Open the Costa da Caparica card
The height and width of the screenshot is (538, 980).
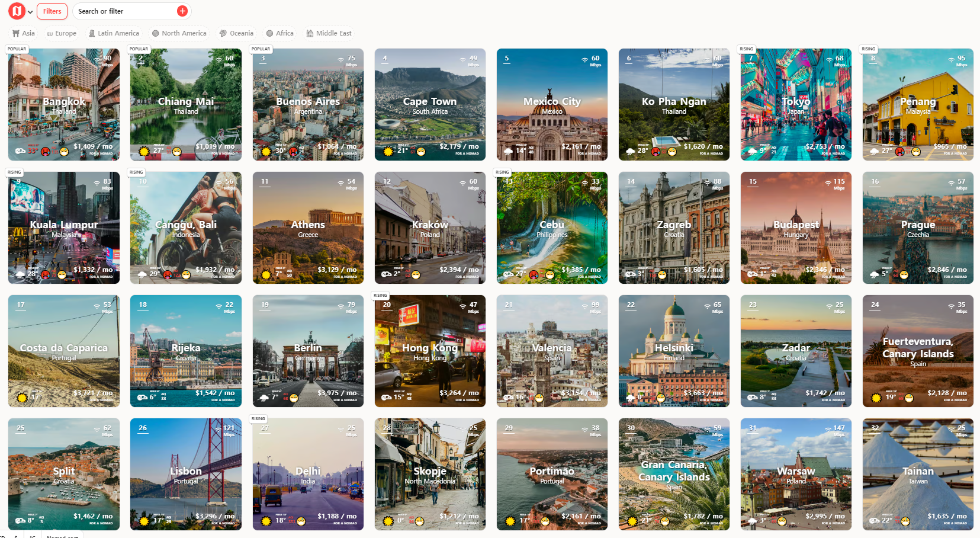point(64,351)
